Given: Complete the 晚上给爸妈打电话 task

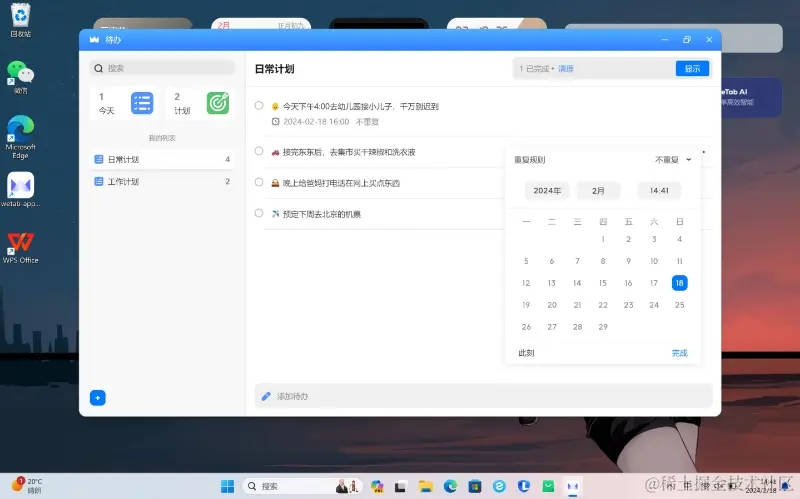Looking at the screenshot, I should [x=259, y=182].
